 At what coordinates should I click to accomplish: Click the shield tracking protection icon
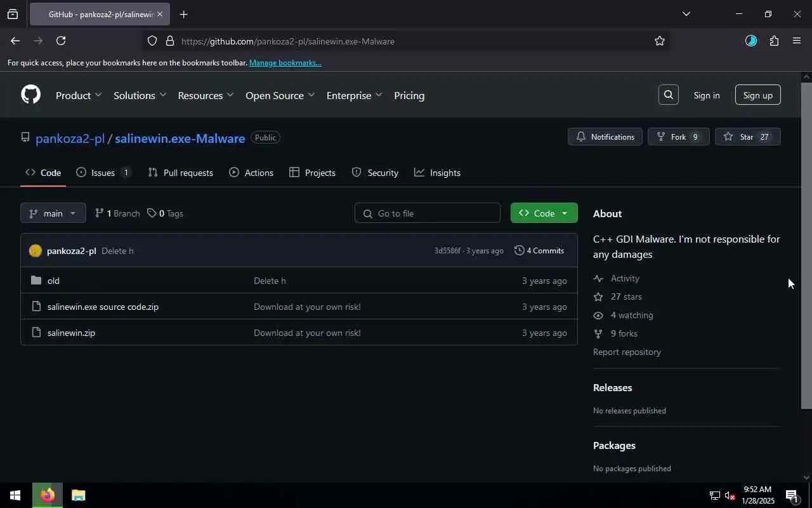pyautogui.click(x=152, y=41)
